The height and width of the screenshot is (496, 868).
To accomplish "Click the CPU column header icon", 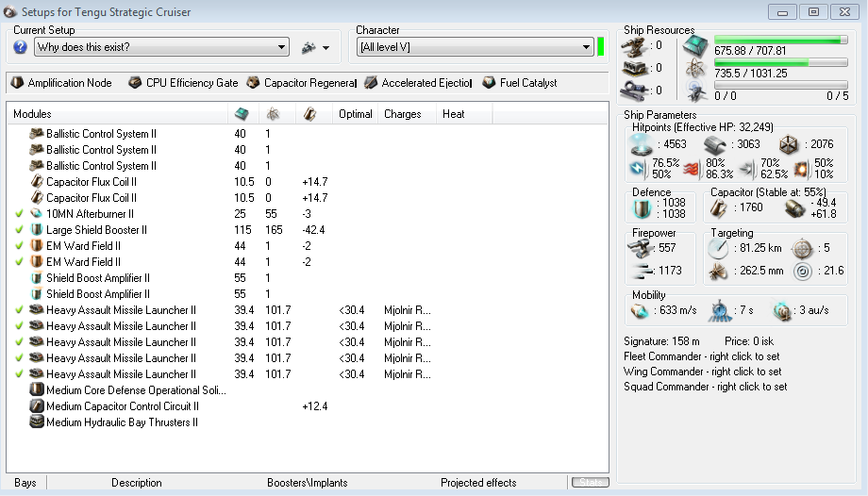I will [x=242, y=114].
